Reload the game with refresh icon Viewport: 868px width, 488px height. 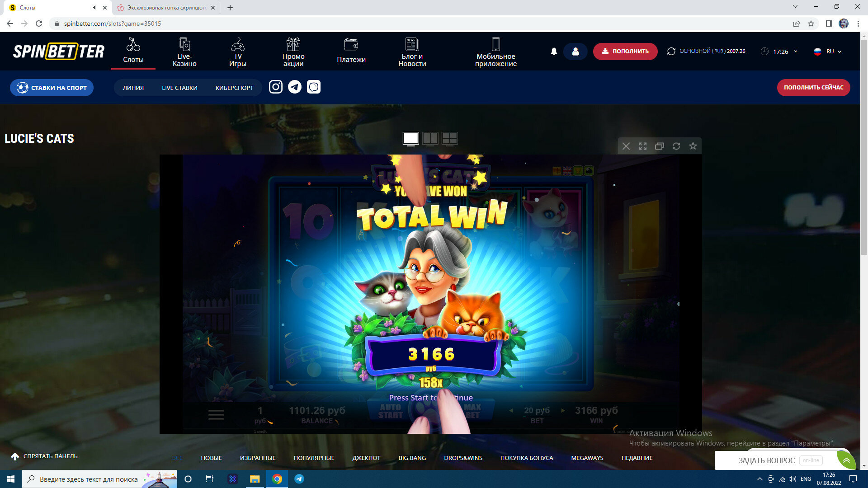(676, 146)
